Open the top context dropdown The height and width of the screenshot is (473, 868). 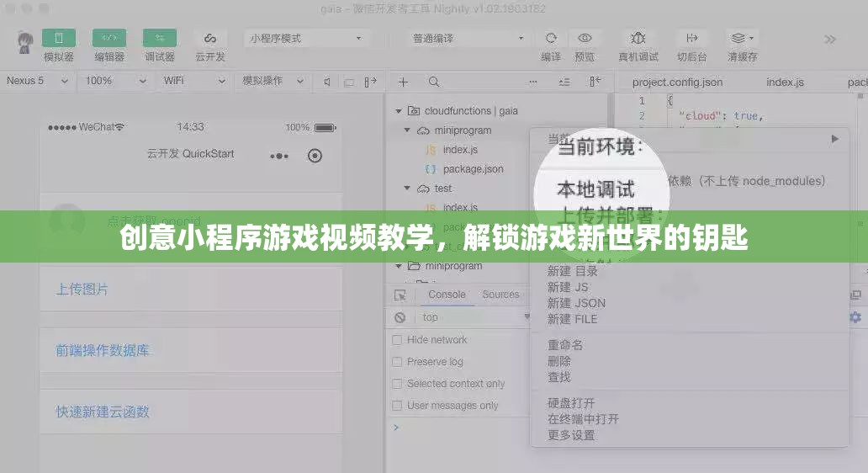click(x=475, y=317)
